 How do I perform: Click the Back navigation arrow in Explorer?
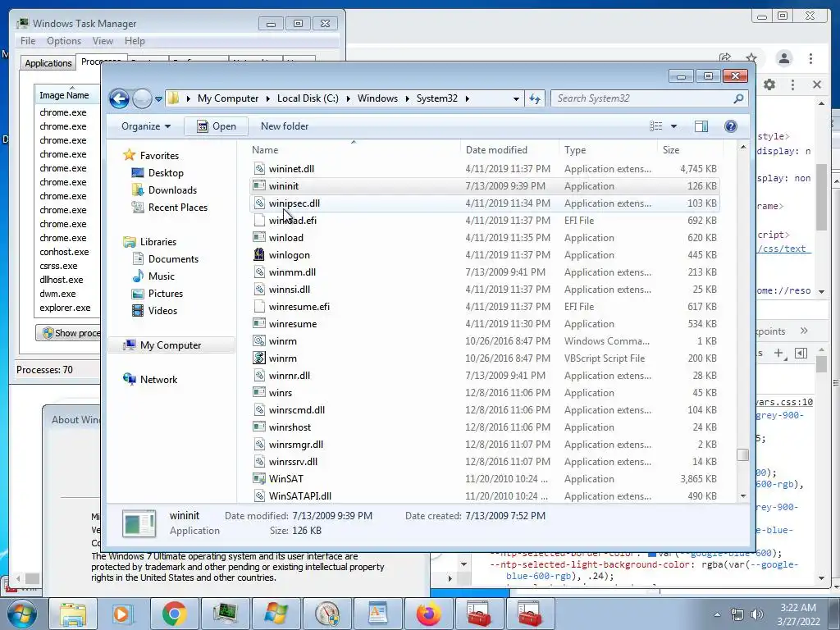119,98
